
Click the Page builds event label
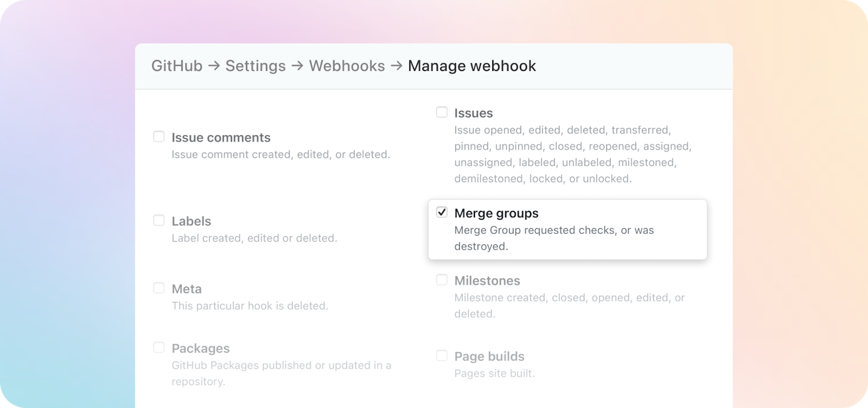point(489,356)
